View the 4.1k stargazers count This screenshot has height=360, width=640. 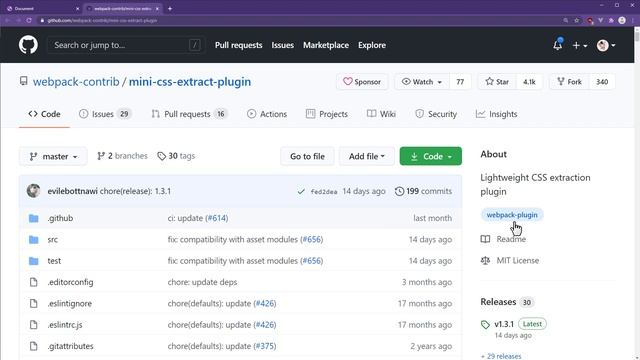pos(529,82)
